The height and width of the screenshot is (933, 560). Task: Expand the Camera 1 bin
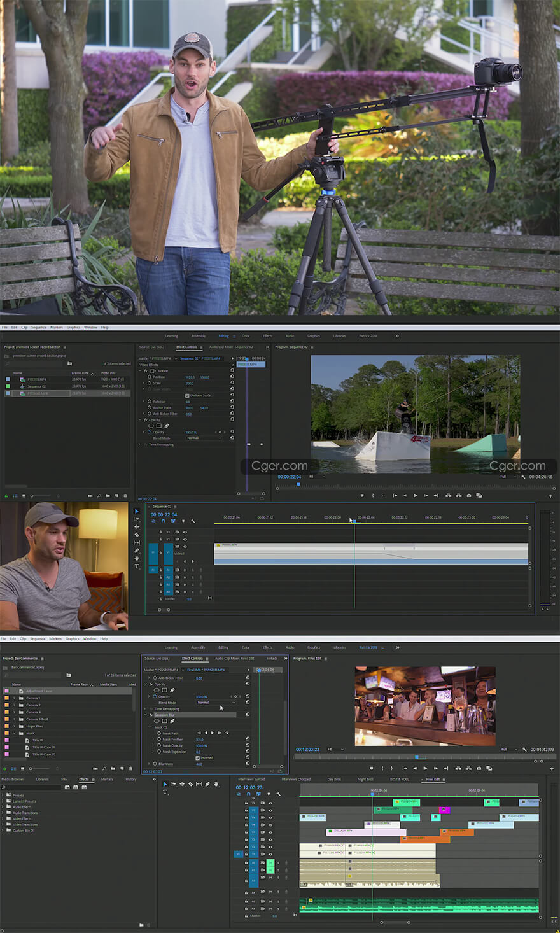click(14, 698)
